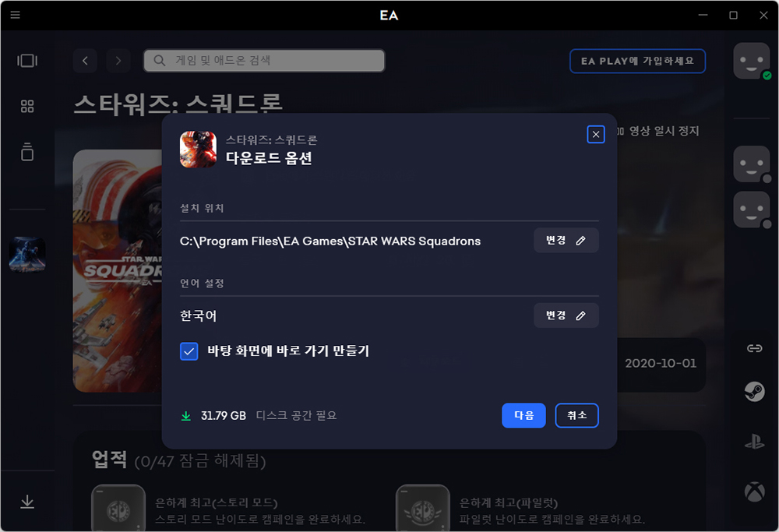Click the game search field
779x532 pixels.
264,61
